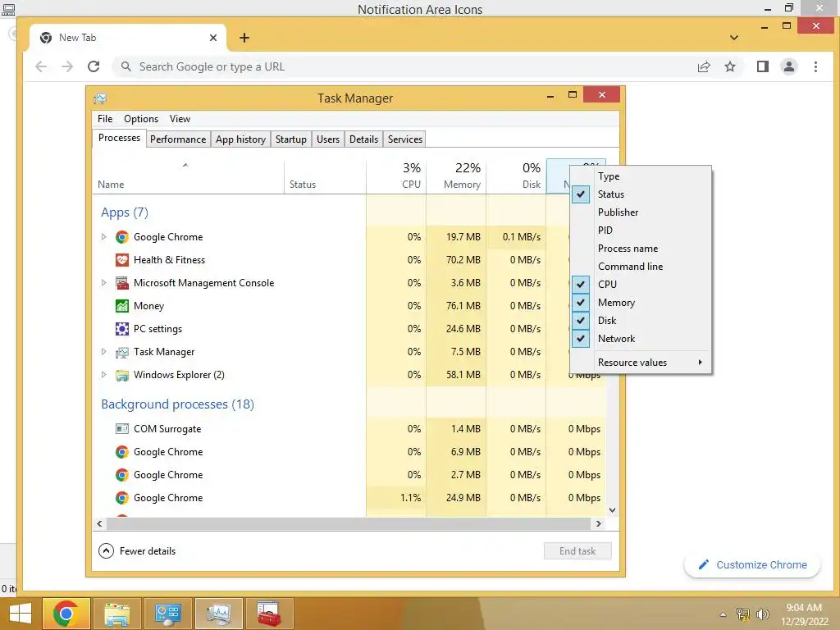The image size is (840, 630).
Task: Enable the Publisher column
Action: click(x=641, y=212)
